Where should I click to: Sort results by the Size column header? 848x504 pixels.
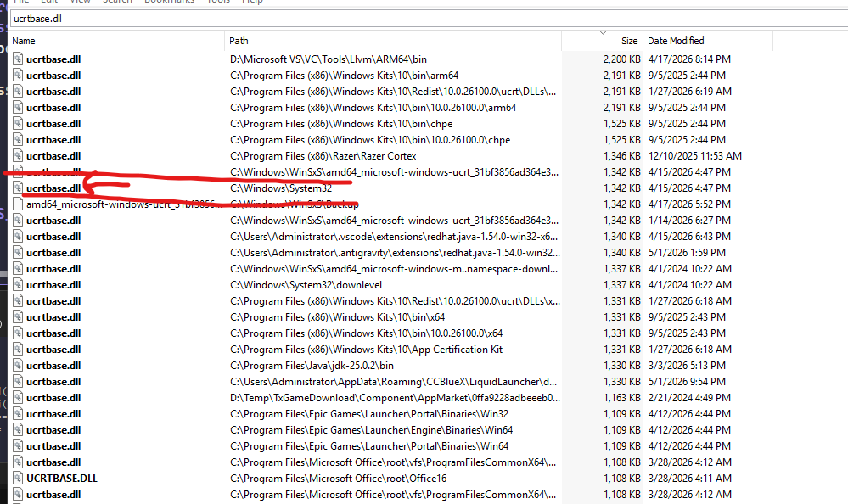point(602,41)
